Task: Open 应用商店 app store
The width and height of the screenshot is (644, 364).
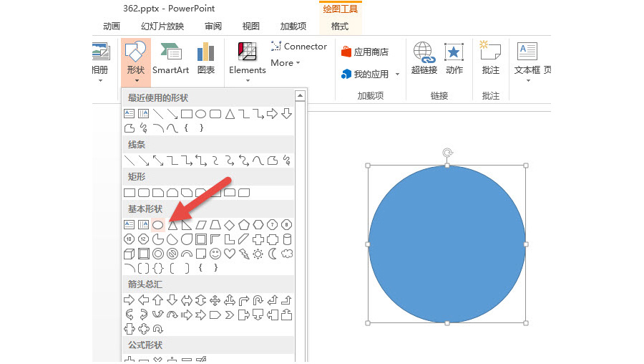Action: (365, 52)
